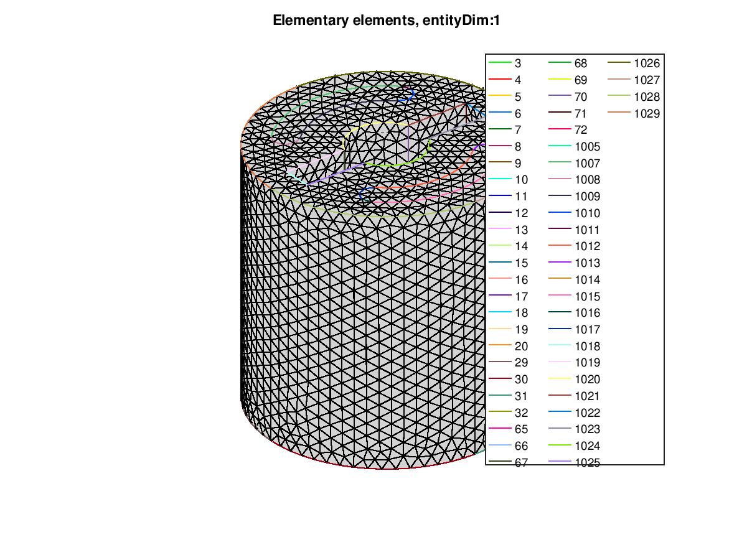Click legend label '1026'
747x560 pixels.
point(647,63)
